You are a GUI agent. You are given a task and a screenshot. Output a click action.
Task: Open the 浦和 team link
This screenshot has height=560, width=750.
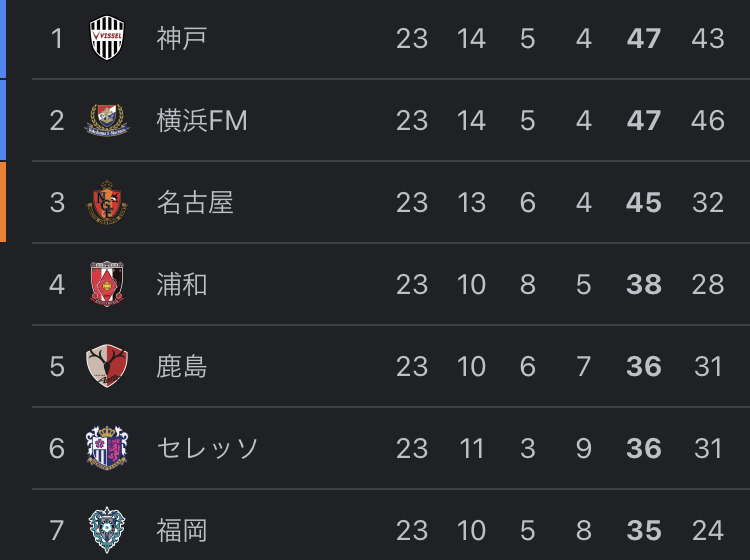click(x=182, y=285)
